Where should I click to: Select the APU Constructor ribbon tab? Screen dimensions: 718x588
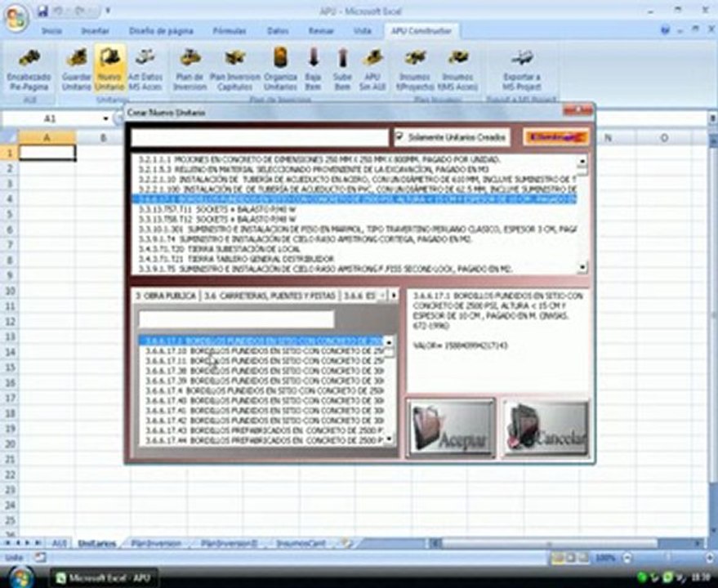click(x=421, y=31)
